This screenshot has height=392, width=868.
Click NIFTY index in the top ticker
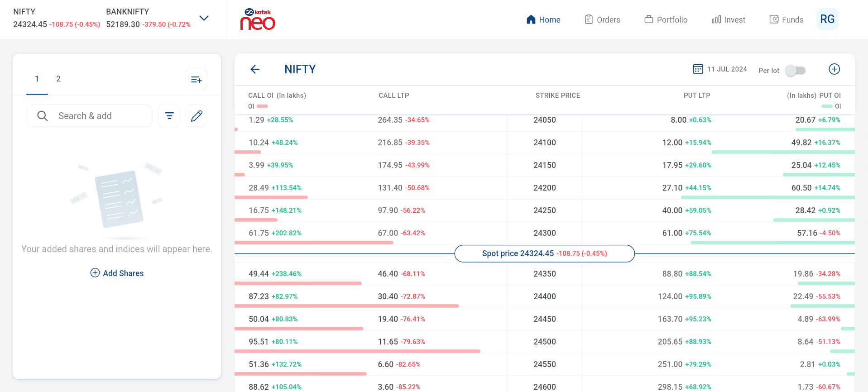click(x=57, y=18)
